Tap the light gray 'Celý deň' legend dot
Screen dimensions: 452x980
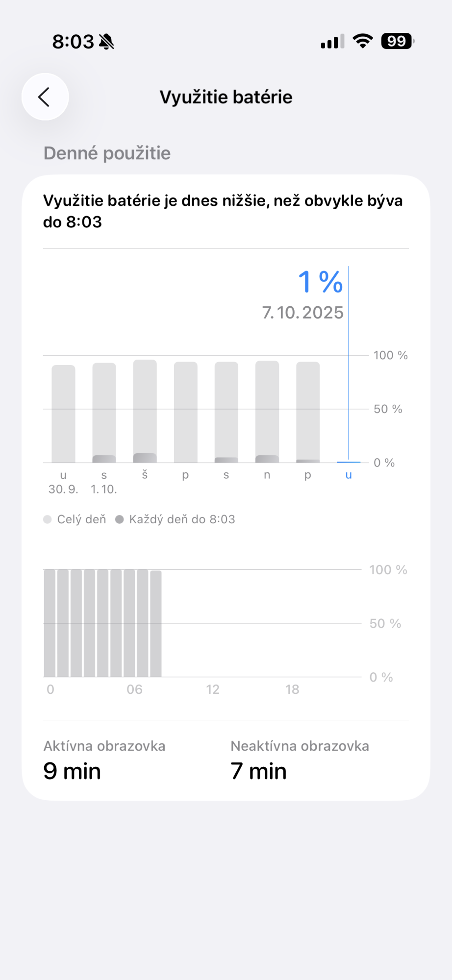(48, 519)
